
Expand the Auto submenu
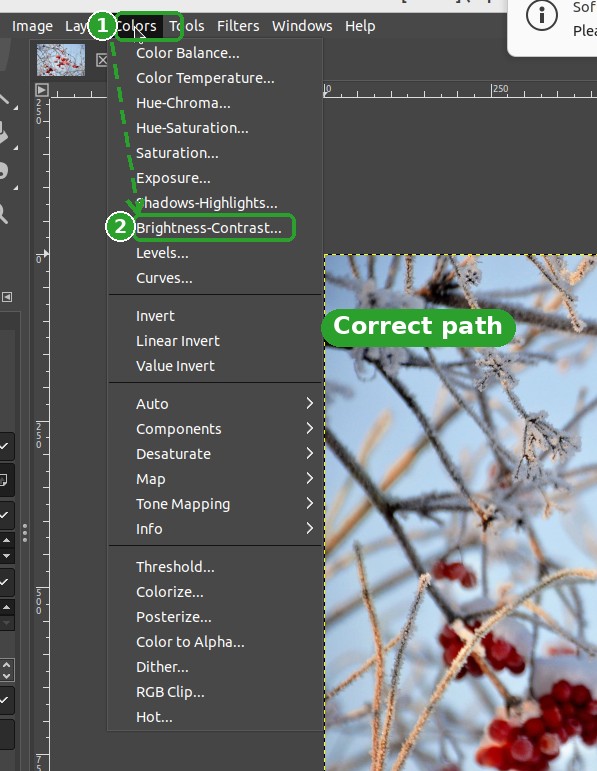[215, 404]
